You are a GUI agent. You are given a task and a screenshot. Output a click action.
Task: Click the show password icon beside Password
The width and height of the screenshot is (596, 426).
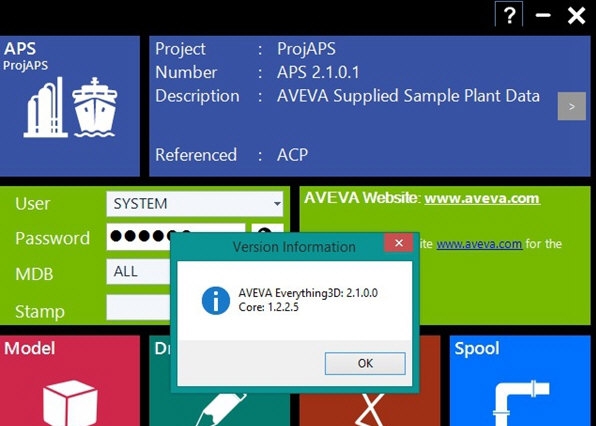(267, 229)
